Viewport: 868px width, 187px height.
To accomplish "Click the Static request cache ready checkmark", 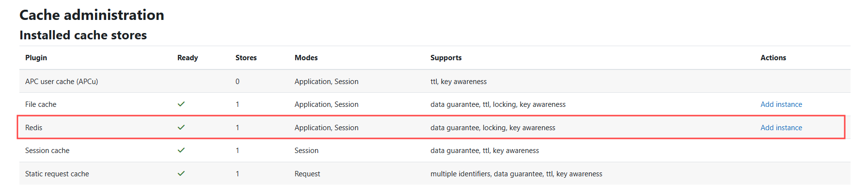I will 181,173.
